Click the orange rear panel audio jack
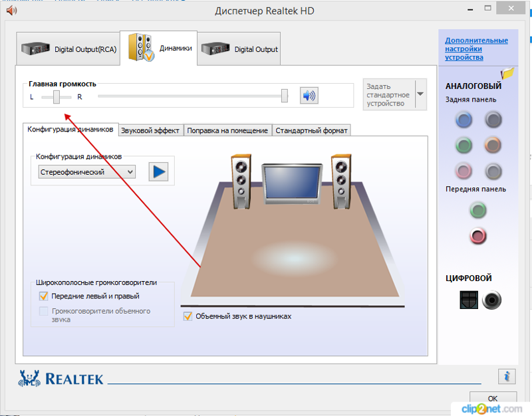The width and height of the screenshot is (532, 416). [493, 146]
